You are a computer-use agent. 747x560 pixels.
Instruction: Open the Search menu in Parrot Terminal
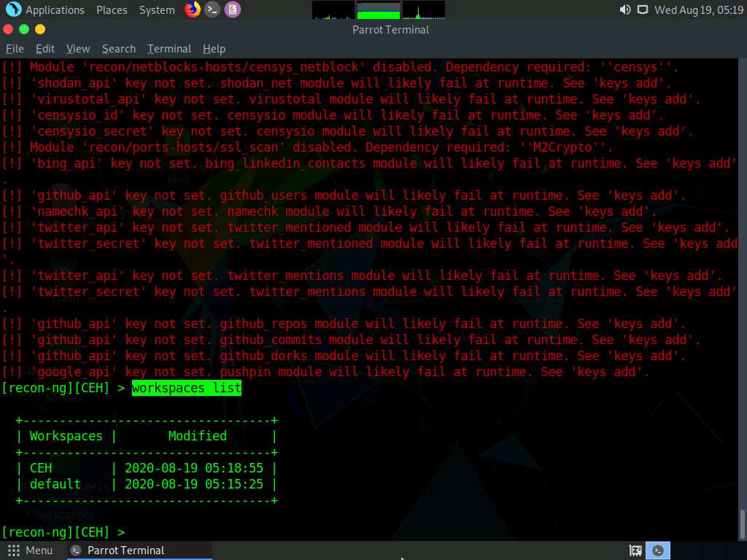(x=119, y=49)
